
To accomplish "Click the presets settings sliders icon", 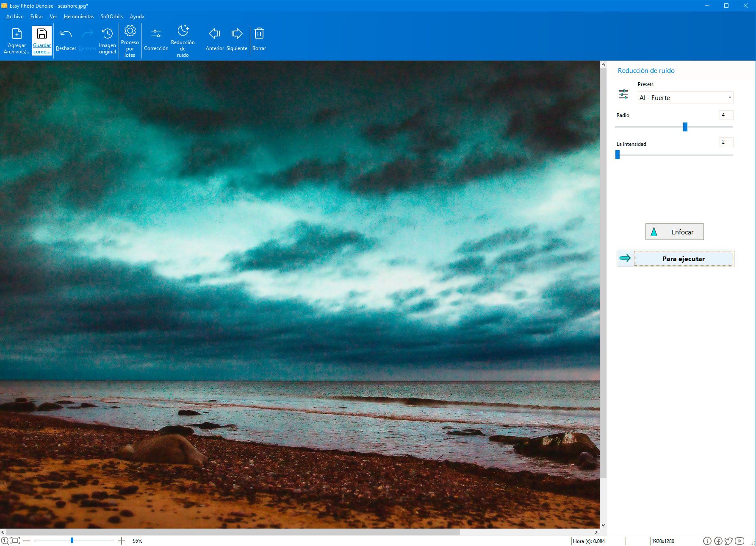I will 623,95.
